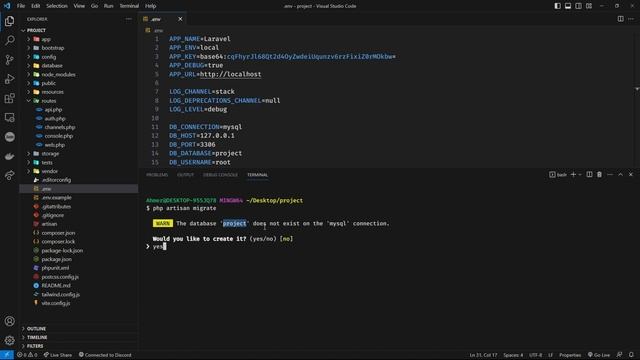The width and height of the screenshot is (640, 360).
Task: Open the Extensions view
Action: pos(9,98)
